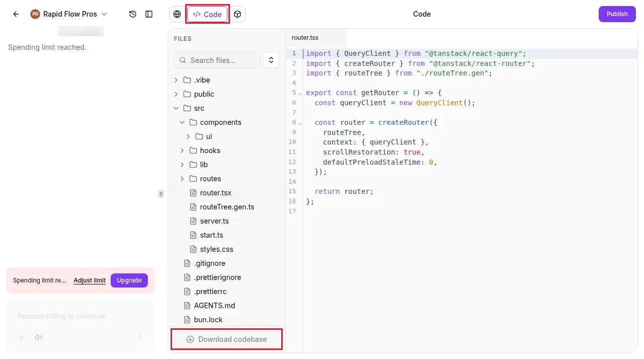Click the speaker voice icon in chat
Viewport: 644px width, 359px height.
point(39,337)
